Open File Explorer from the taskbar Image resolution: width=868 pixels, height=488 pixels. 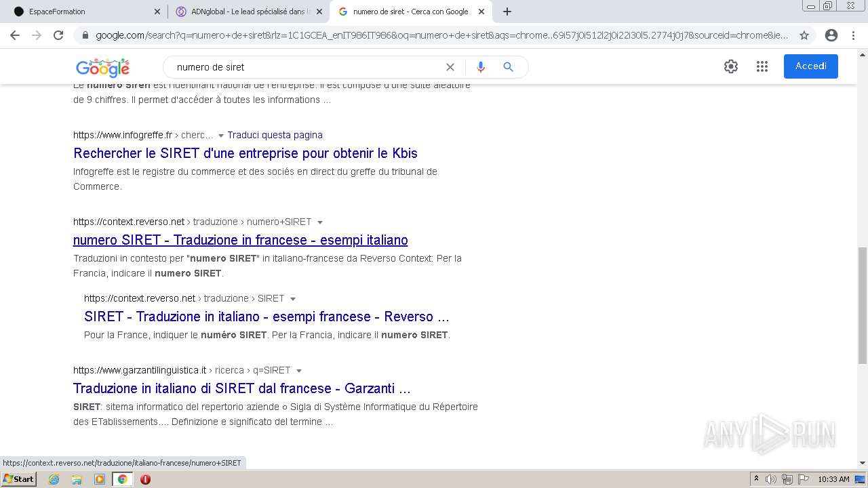tap(77, 479)
